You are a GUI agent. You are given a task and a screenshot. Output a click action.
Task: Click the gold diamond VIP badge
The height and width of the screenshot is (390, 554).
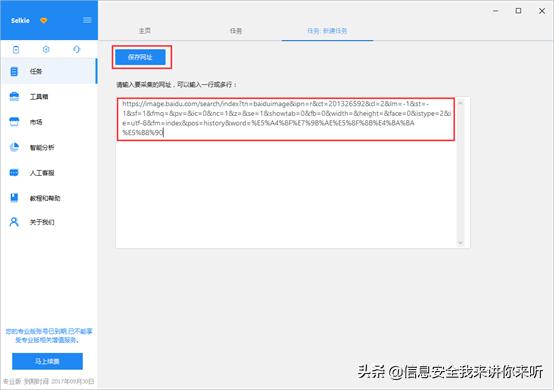click(43, 20)
